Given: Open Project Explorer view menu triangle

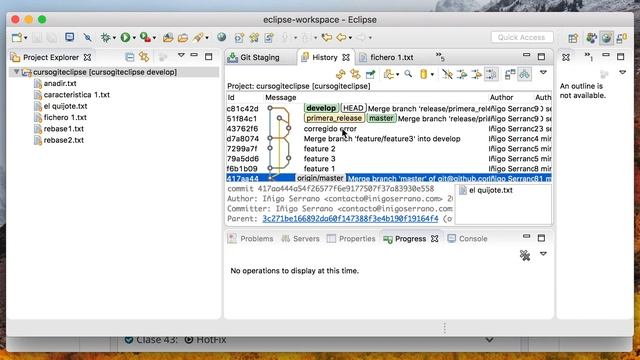Looking at the screenshot, I should click(x=181, y=56).
